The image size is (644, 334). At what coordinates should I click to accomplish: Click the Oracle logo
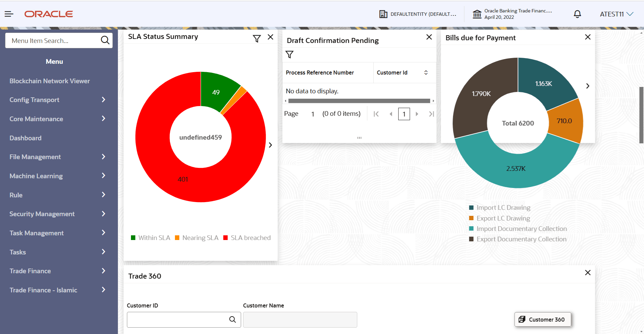[x=49, y=14]
